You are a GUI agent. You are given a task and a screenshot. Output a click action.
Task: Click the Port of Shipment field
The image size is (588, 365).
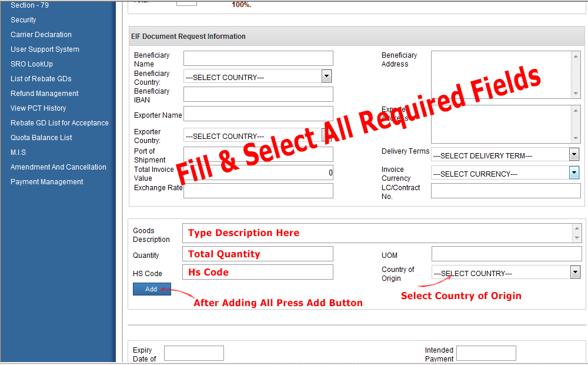[258, 154]
